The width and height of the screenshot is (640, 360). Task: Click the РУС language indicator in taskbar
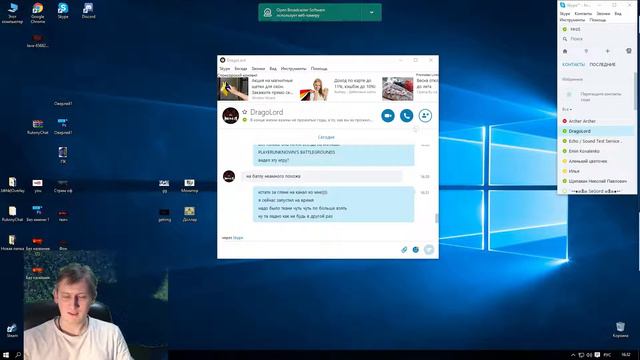(x=607, y=355)
